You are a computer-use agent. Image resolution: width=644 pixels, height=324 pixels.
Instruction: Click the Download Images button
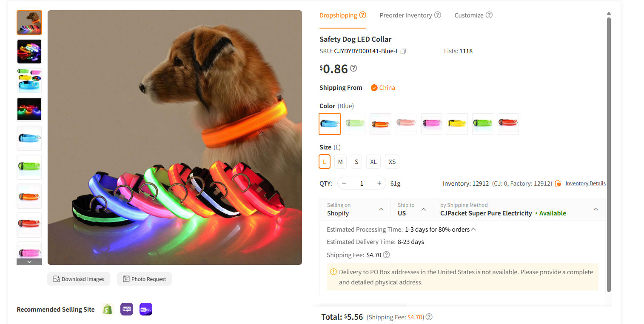pyautogui.click(x=79, y=279)
